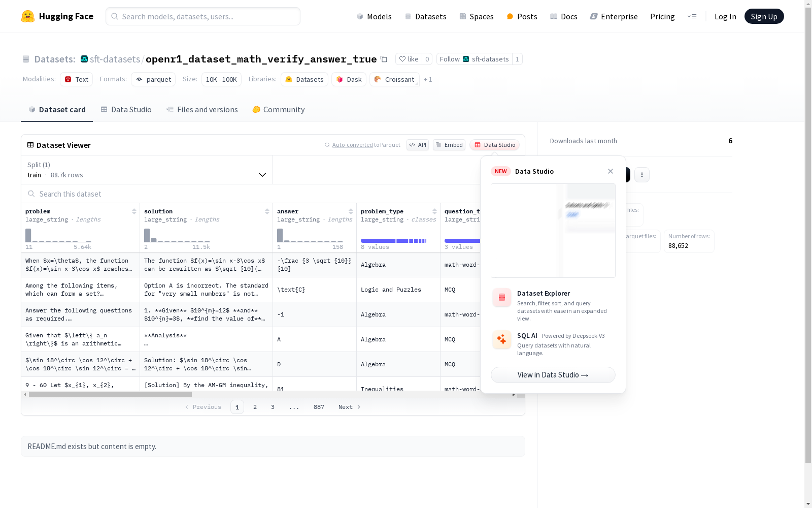Open the three-dot options menu
The height and width of the screenshot is (508, 812).
642,175
